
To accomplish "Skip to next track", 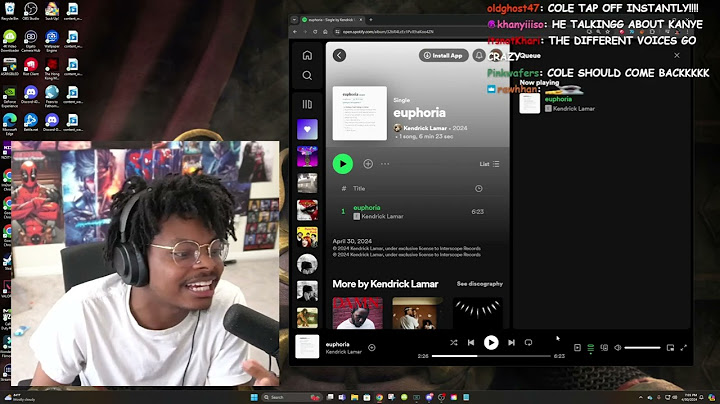I will tap(511, 342).
